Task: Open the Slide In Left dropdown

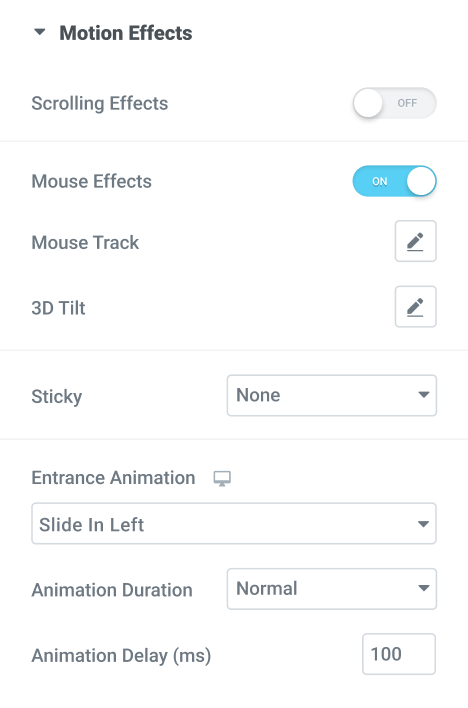Action: click(x=234, y=523)
